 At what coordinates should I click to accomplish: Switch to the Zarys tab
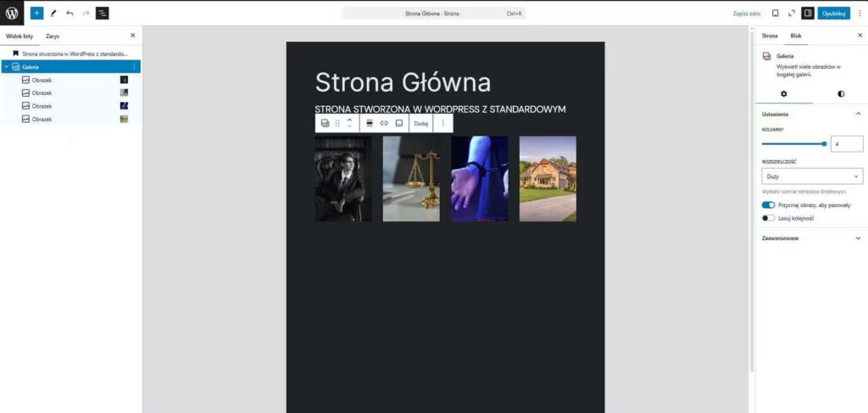coord(53,36)
